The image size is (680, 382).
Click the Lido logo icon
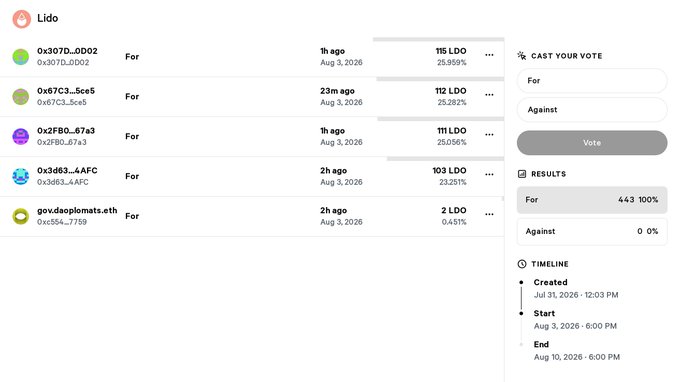pos(21,19)
